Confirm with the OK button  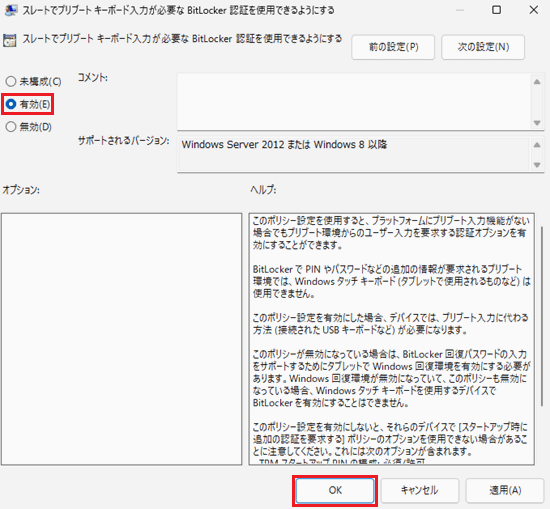pos(335,490)
